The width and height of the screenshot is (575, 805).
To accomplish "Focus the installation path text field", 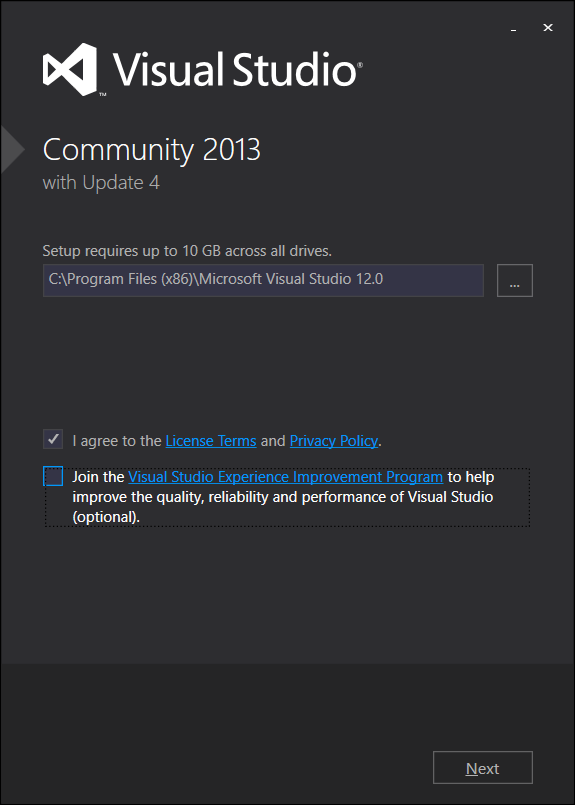I will coord(263,280).
